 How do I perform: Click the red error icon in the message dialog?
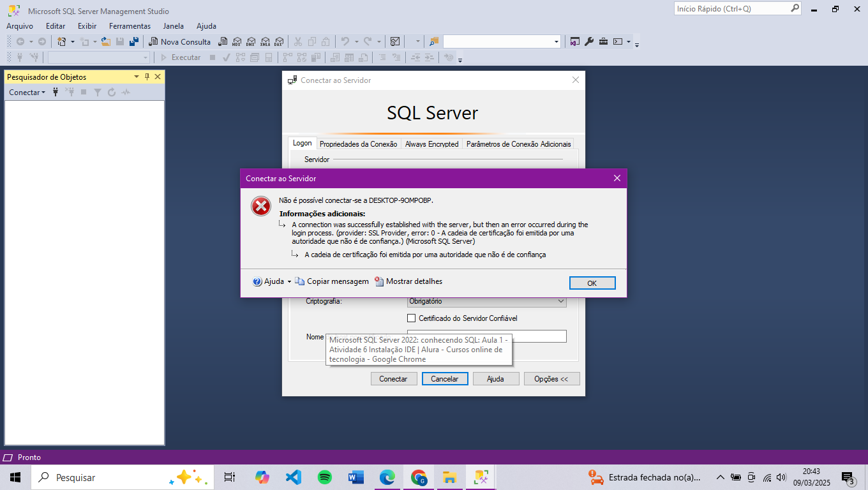[x=261, y=206]
